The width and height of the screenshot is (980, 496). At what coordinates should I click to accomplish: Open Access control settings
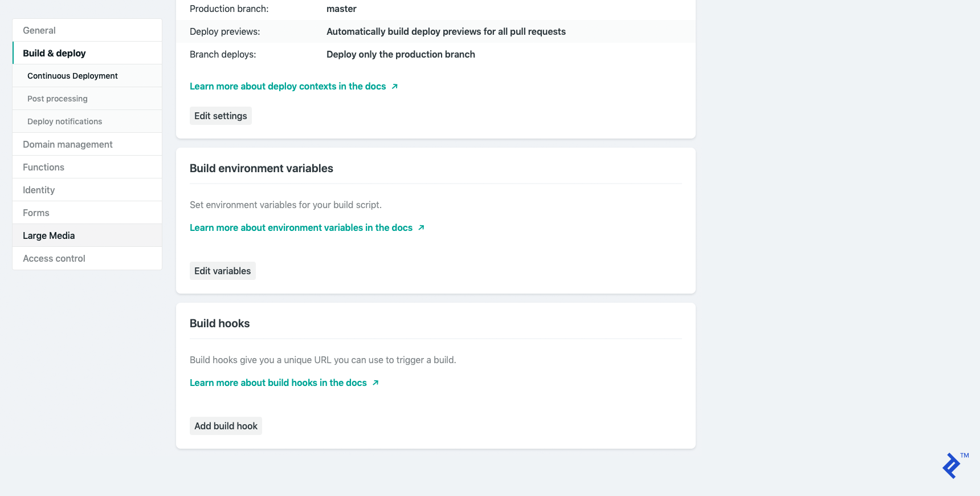click(x=54, y=258)
